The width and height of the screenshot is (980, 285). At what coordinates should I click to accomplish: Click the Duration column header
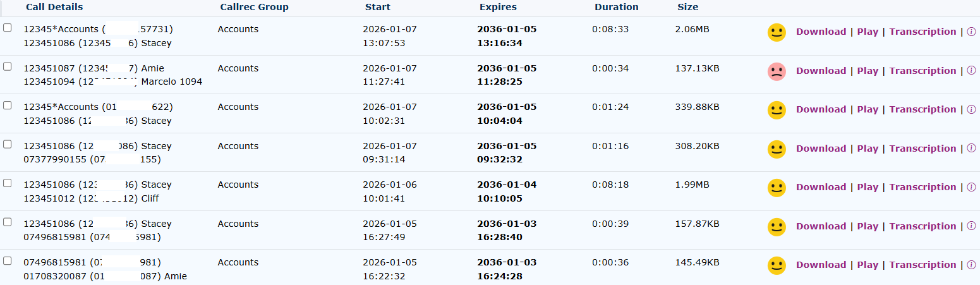[x=616, y=8]
